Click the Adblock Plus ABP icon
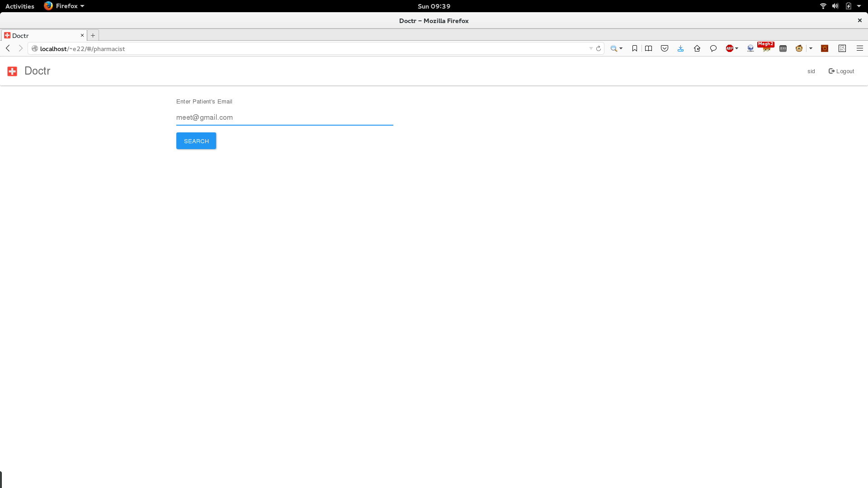 coord(729,48)
